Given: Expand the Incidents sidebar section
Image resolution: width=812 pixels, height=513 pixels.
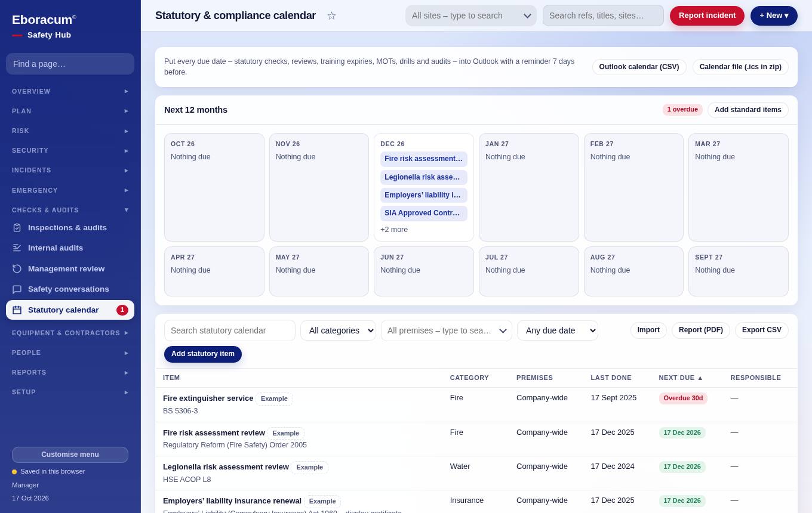Looking at the screenshot, I should coord(70,170).
